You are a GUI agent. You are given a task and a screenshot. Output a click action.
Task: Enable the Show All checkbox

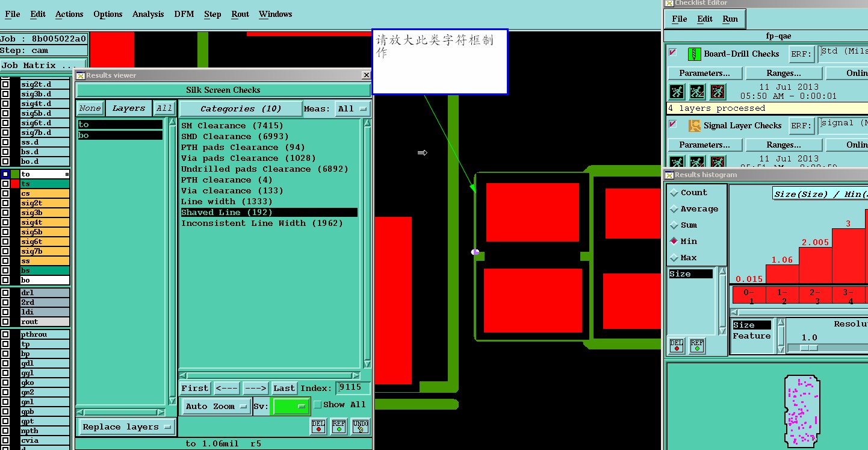318,405
